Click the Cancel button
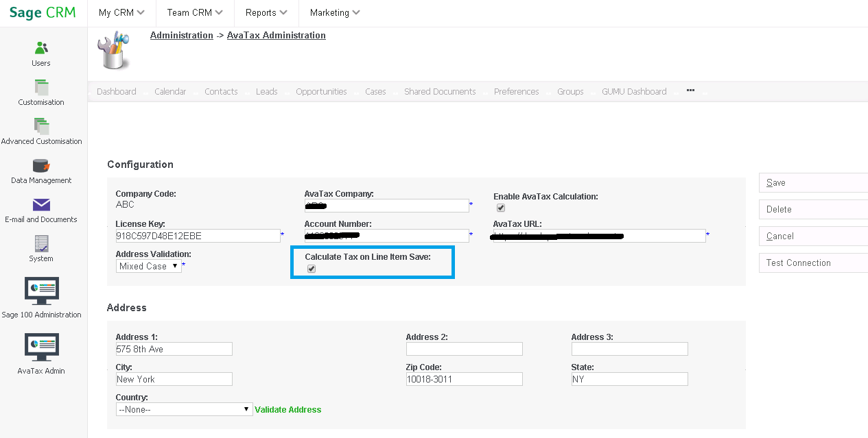This screenshot has height=438, width=868. pyautogui.click(x=813, y=236)
